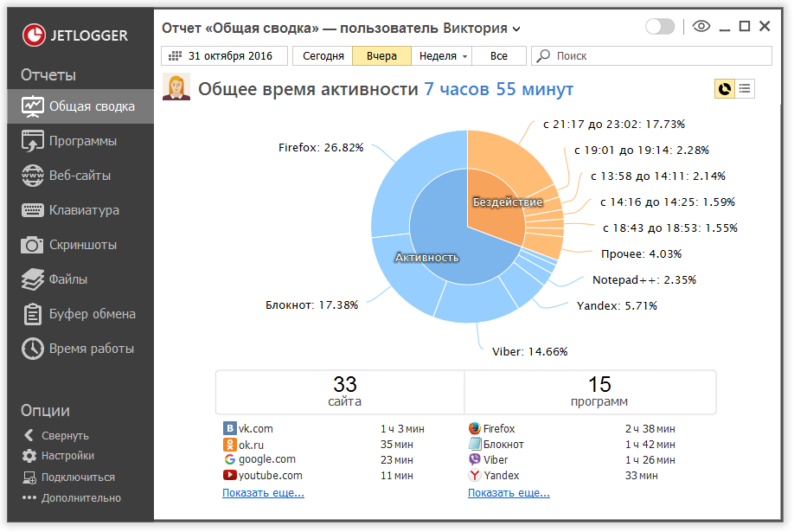Expand the Неделя dropdown arrow

(464, 55)
